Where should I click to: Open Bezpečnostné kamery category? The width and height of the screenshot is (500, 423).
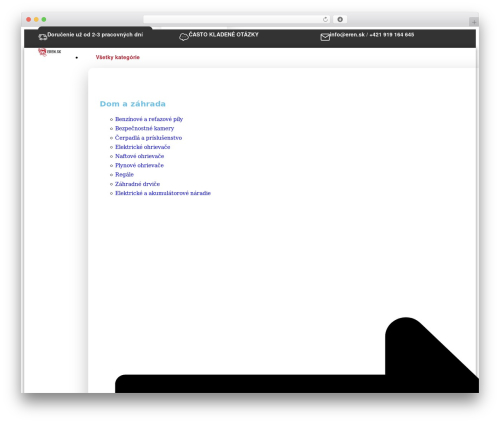(145, 128)
